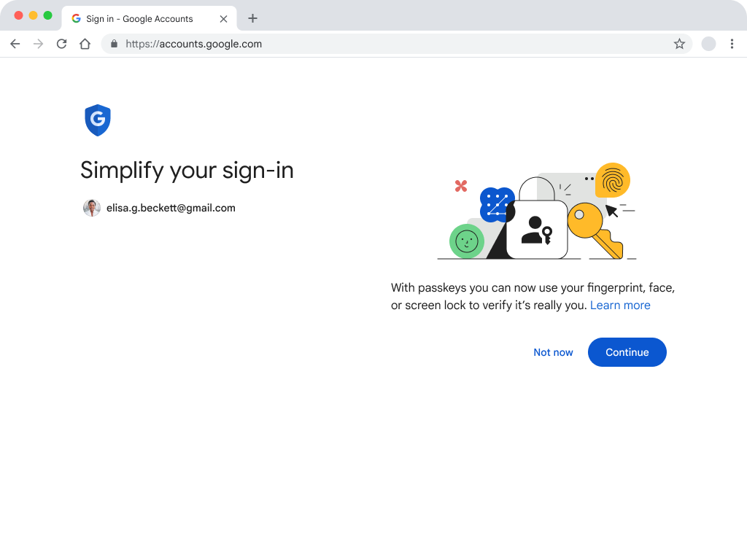Viewport: 747px width, 560px height.
Task: Reload the current page
Action: point(61,44)
